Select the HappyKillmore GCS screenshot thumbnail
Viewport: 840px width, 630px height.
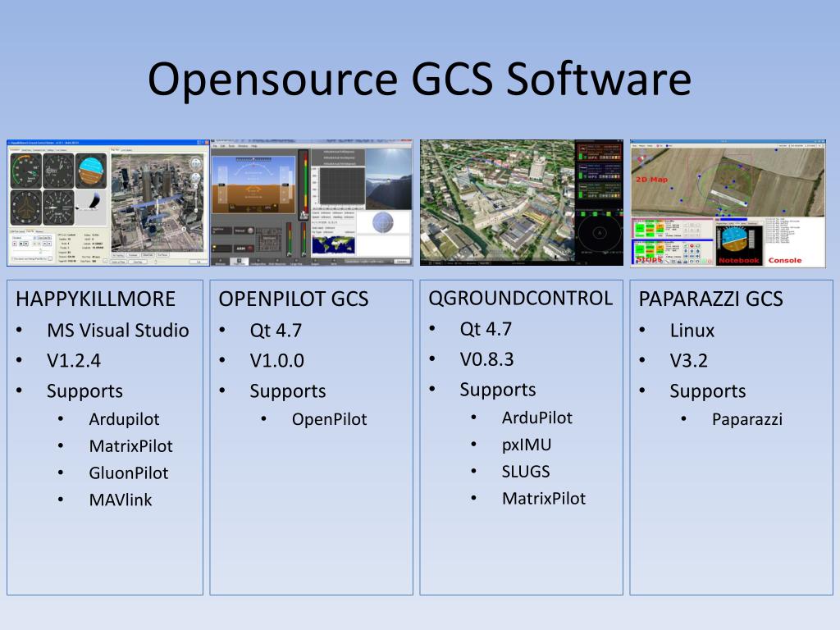tap(107, 203)
